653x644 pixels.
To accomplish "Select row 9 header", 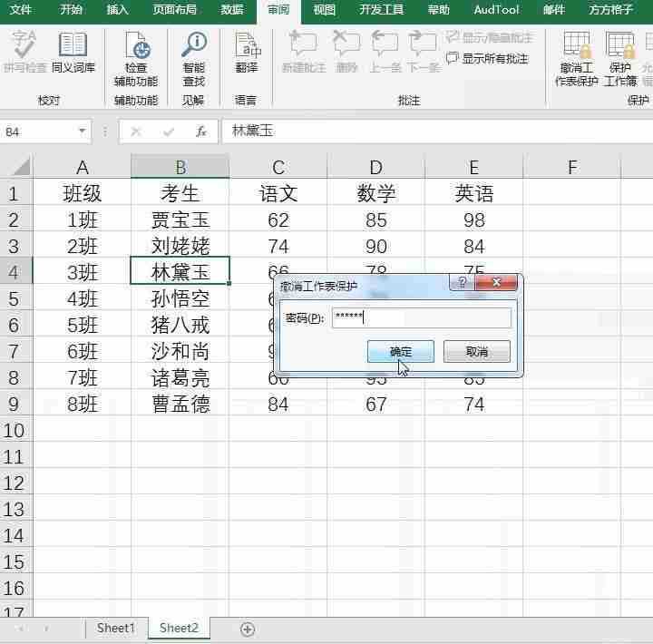I will (x=16, y=404).
